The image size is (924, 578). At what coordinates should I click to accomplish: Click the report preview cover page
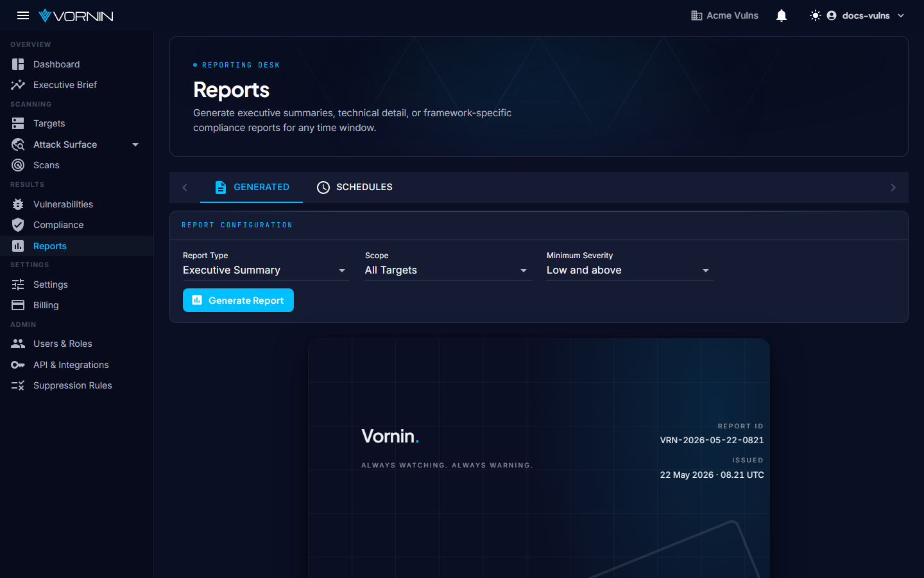point(539,459)
